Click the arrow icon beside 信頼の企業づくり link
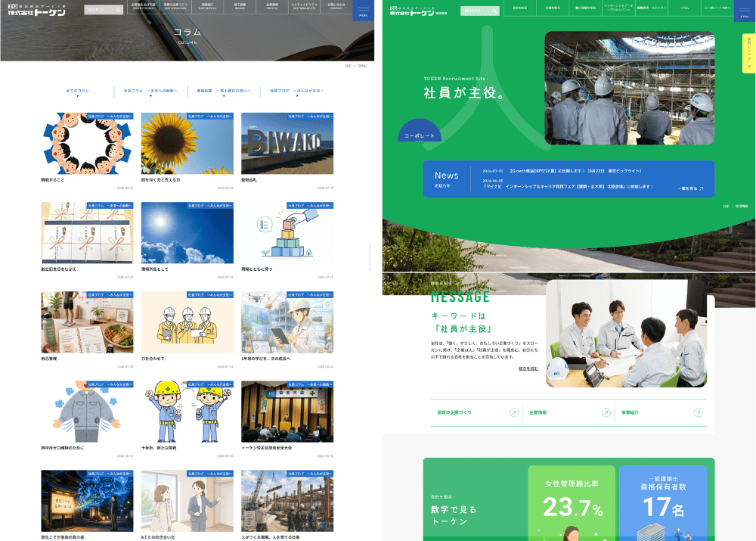Image resolution: width=756 pixels, height=541 pixels. tap(514, 412)
